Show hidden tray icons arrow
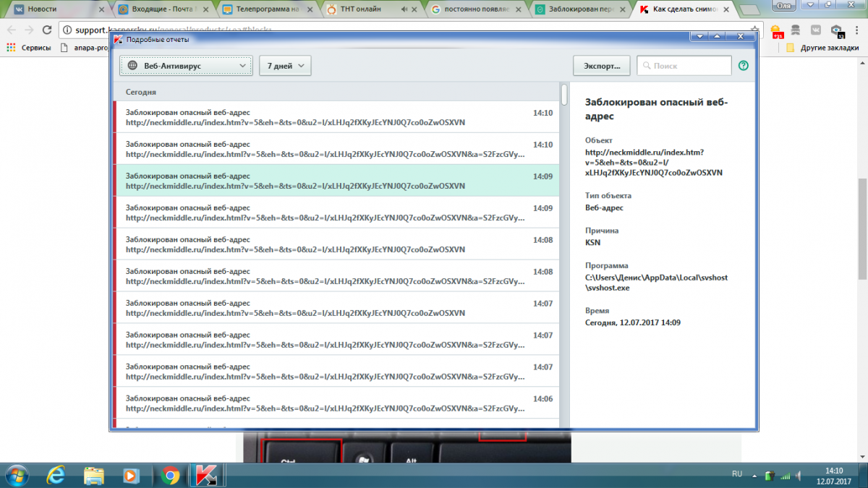The image size is (868, 488). [x=754, y=475]
